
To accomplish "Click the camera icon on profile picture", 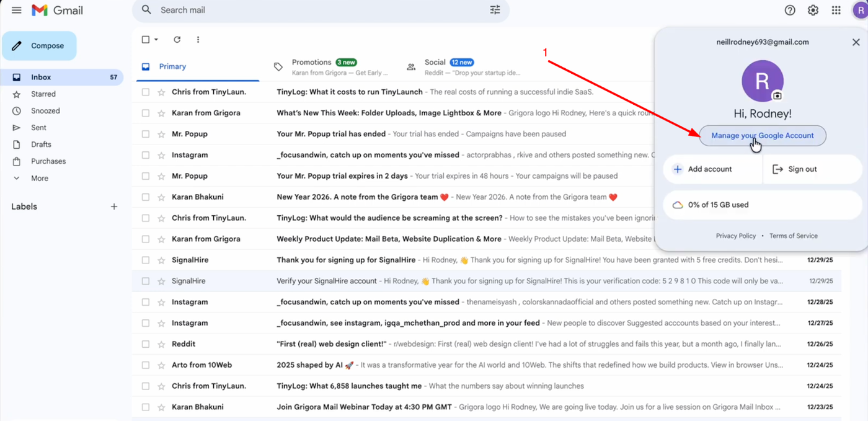I will (777, 95).
